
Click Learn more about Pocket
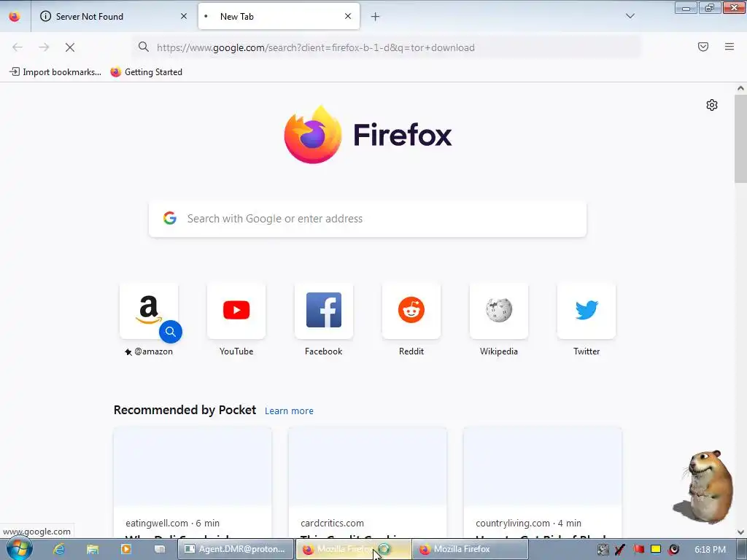tap(289, 411)
